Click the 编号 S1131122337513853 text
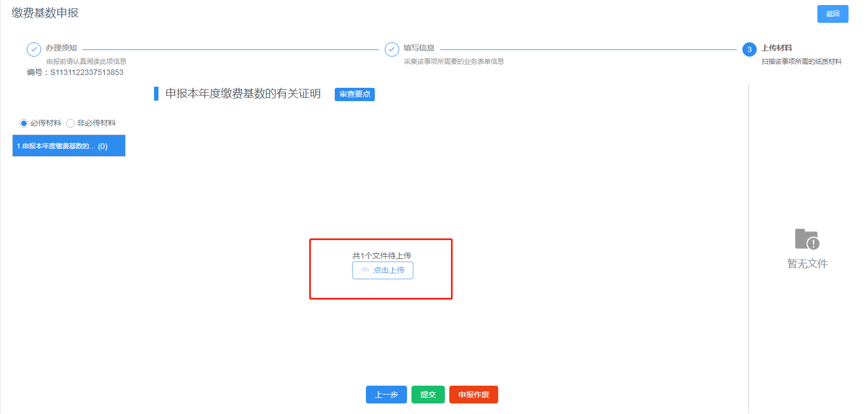 pos(75,72)
